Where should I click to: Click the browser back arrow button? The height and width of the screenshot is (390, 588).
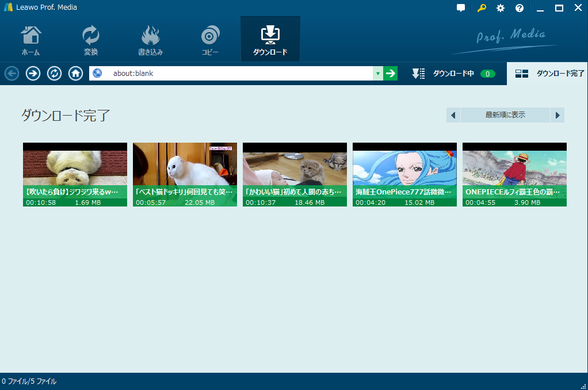12,74
